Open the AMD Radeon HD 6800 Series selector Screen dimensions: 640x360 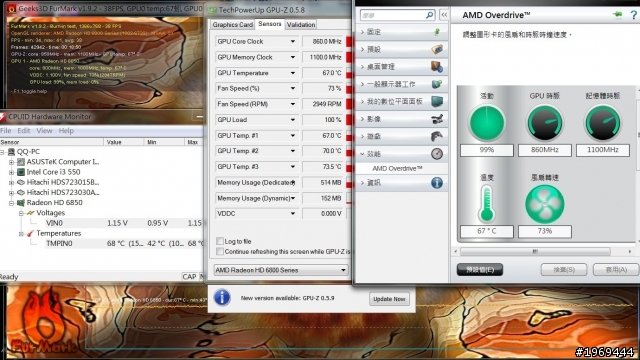pyautogui.click(x=281, y=270)
